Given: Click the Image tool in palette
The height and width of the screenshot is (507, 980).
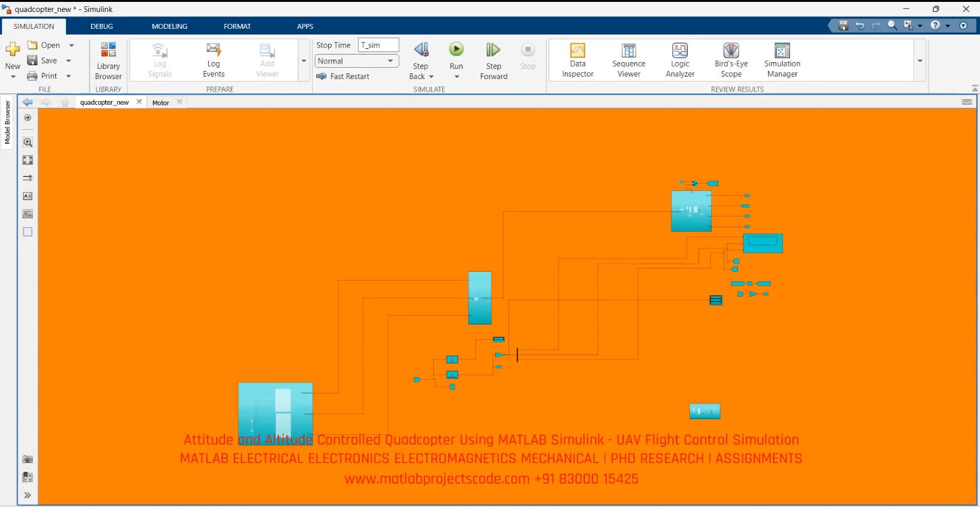Looking at the screenshot, I should pyautogui.click(x=28, y=214).
